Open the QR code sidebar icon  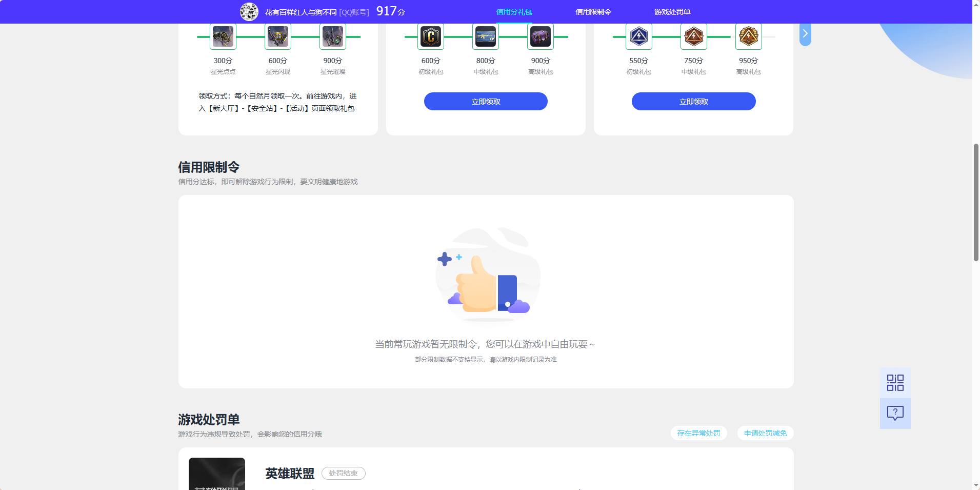[x=895, y=383]
